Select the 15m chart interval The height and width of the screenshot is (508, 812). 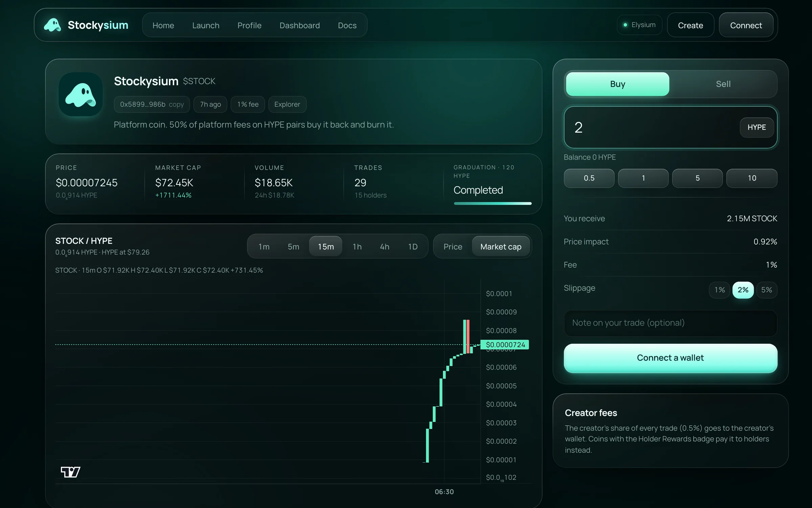325,247
